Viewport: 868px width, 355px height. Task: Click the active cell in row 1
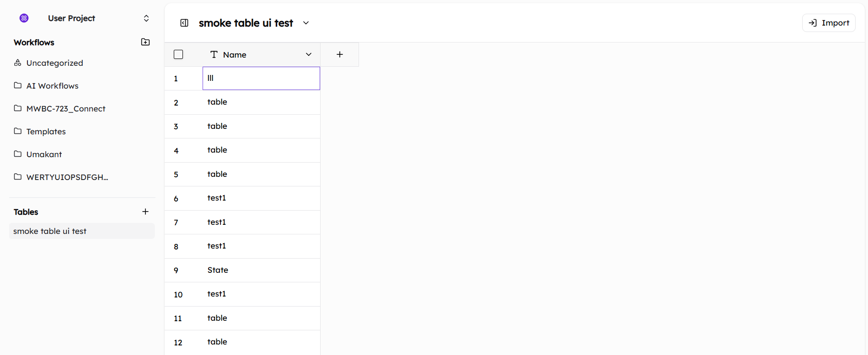click(x=261, y=78)
